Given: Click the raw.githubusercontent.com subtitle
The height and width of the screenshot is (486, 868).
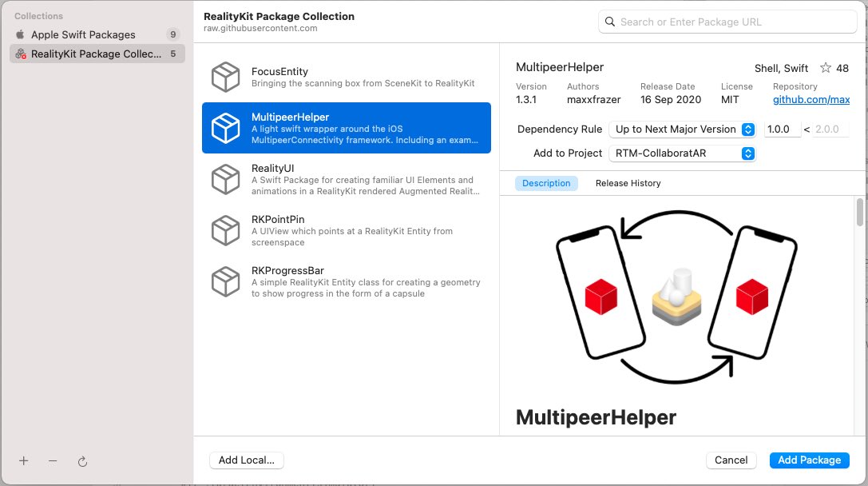Looking at the screenshot, I should 260,28.
